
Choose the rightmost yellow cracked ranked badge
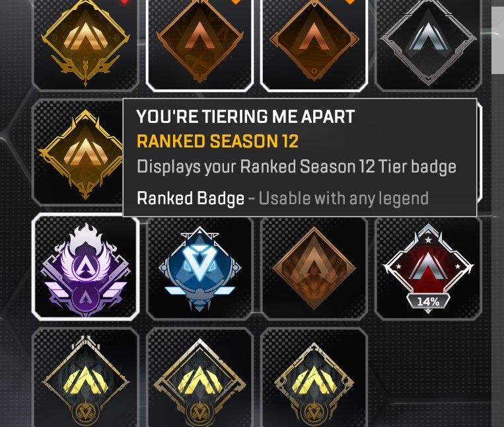[x=314, y=377]
